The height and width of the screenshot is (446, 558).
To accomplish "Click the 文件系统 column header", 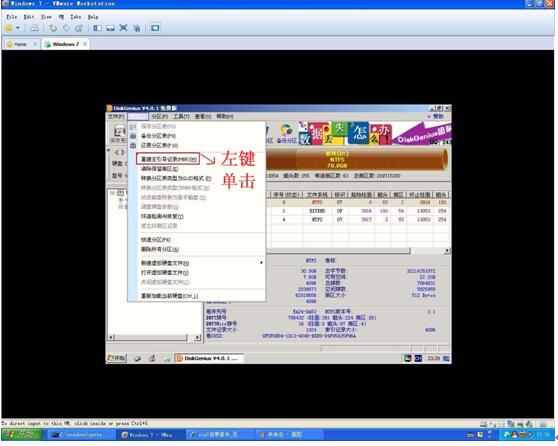I will 317,195.
